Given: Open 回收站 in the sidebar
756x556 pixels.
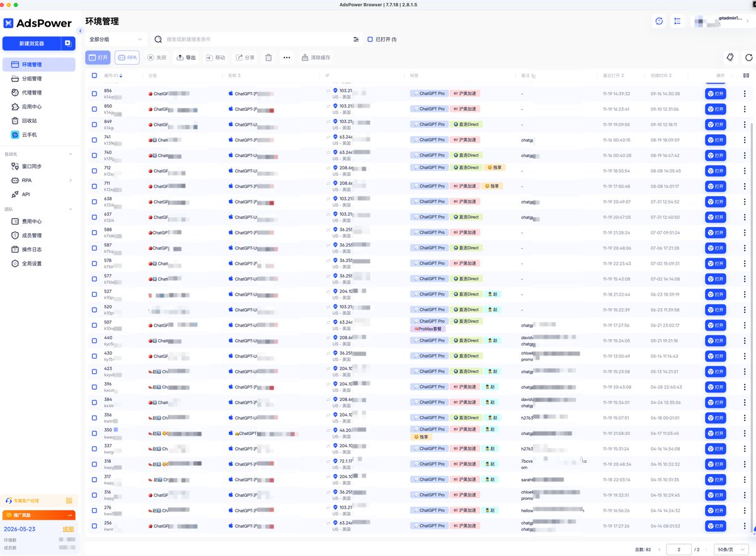Looking at the screenshot, I should tap(39, 120).
